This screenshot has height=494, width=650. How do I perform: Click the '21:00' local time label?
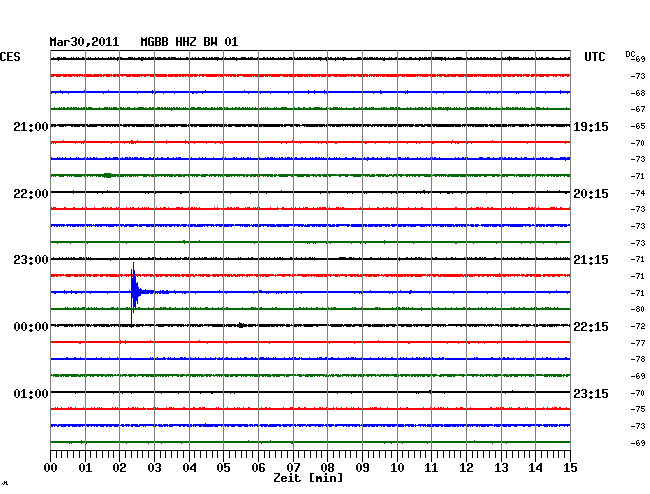click(31, 127)
